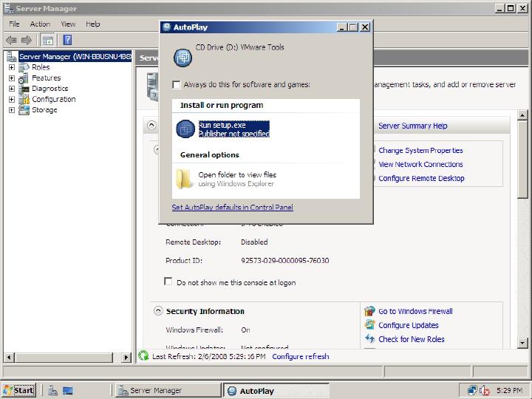Switch to AutoPlay taskbar button
This screenshot has width=532, height=399.
(276, 391)
